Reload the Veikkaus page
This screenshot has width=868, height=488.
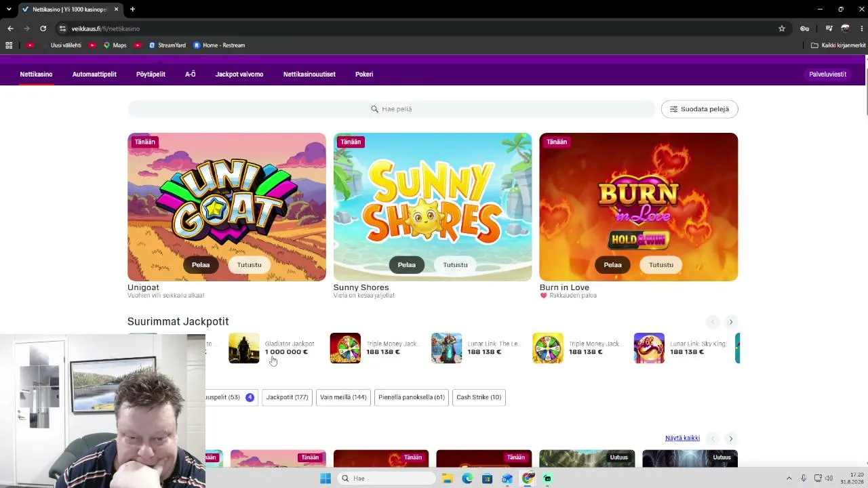click(x=43, y=28)
